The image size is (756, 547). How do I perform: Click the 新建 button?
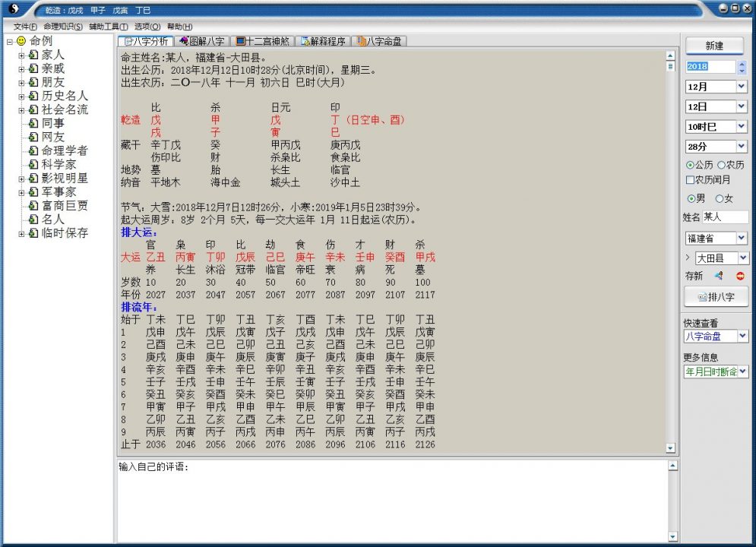click(x=714, y=46)
